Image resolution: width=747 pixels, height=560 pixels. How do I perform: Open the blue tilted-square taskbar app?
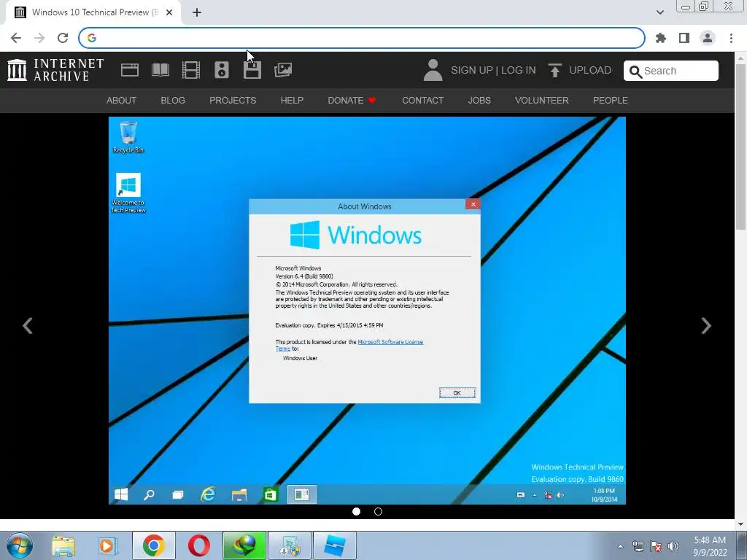tap(335, 545)
